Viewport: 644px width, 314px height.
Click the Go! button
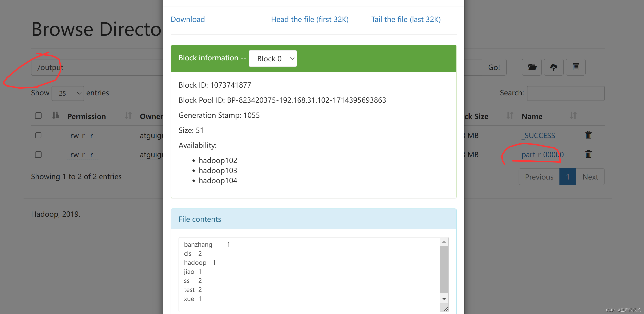494,67
